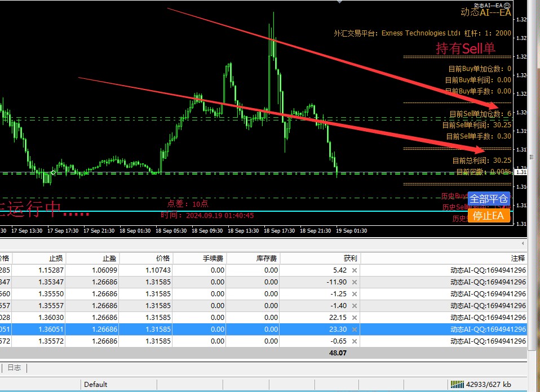Click the 全部平仓 close-all button
The height and width of the screenshot is (392, 540).
point(489,199)
